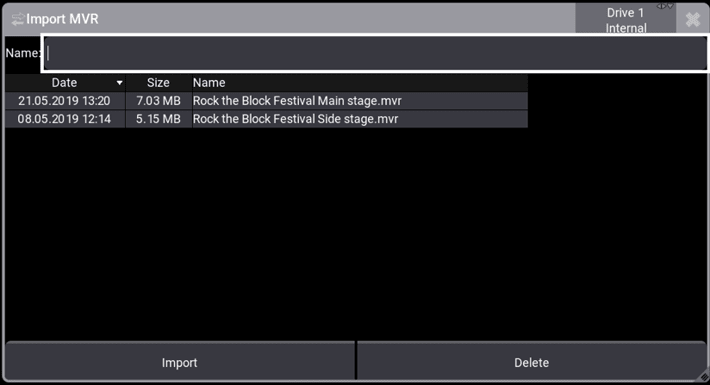Image resolution: width=710 pixels, height=385 pixels.
Task: Click the 7.03 MB size cell
Action: pos(158,101)
